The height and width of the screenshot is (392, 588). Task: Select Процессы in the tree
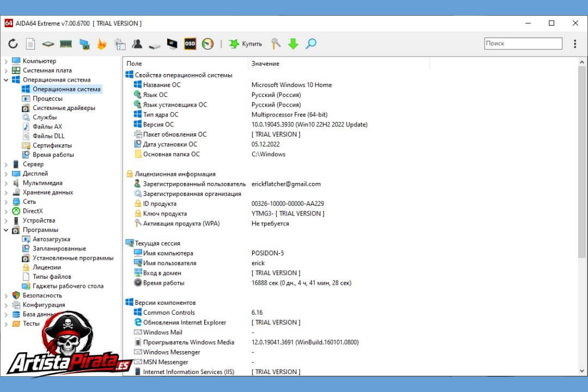pos(47,99)
